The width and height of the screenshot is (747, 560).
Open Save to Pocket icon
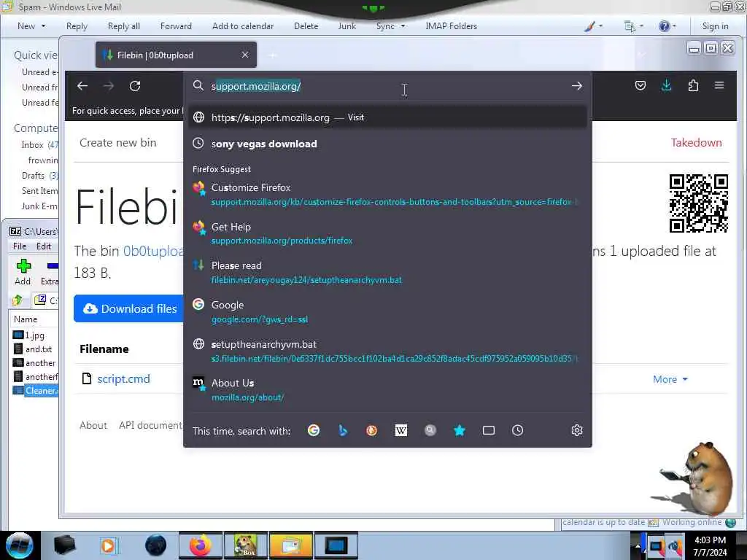tap(640, 85)
